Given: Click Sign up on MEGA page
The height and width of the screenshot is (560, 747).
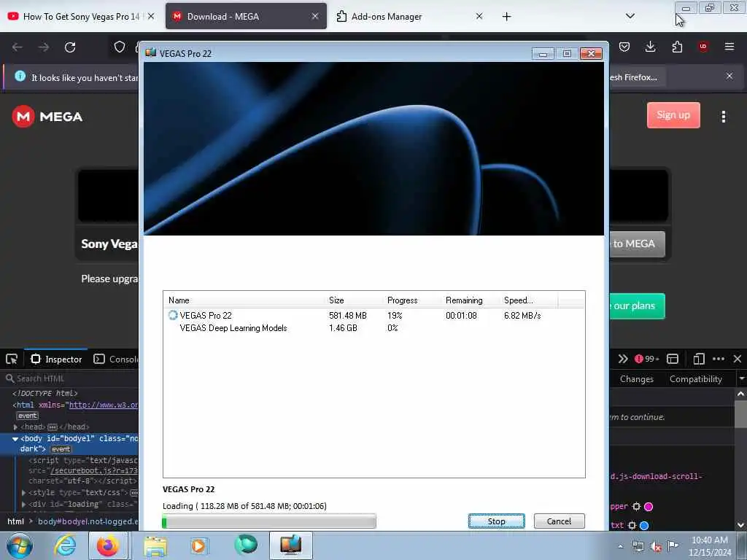Looking at the screenshot, I should (673, 114).
